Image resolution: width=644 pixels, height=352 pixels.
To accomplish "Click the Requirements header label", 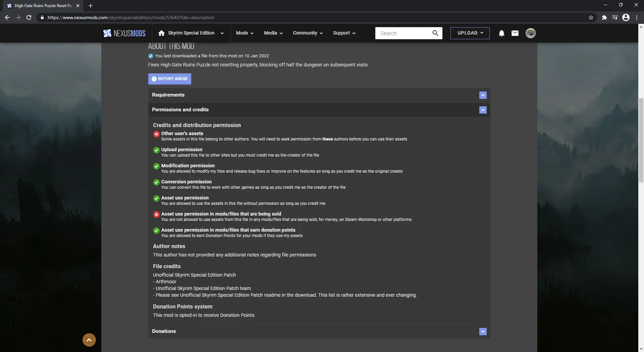I will [x=168, y=95].
